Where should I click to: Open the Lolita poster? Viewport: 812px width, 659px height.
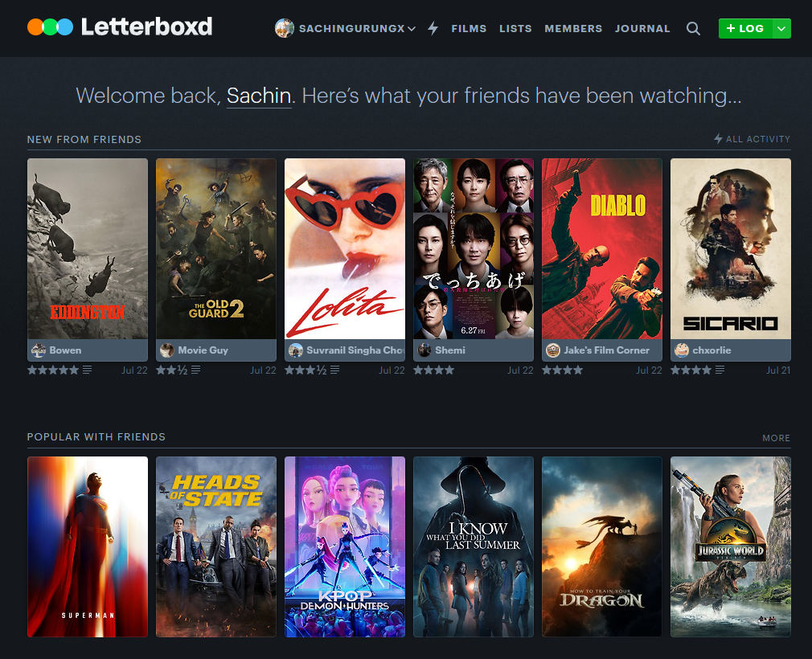click(x=345, y=248)
